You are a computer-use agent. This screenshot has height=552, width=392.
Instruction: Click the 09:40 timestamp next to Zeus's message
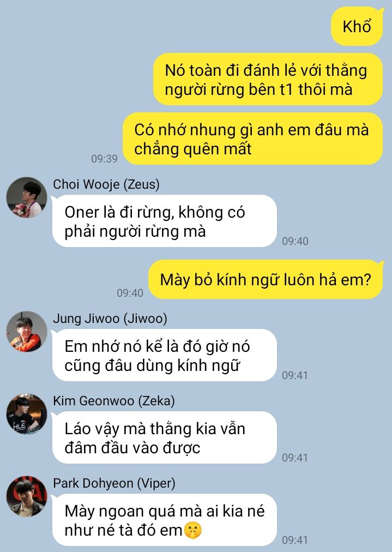click(295, 241)
